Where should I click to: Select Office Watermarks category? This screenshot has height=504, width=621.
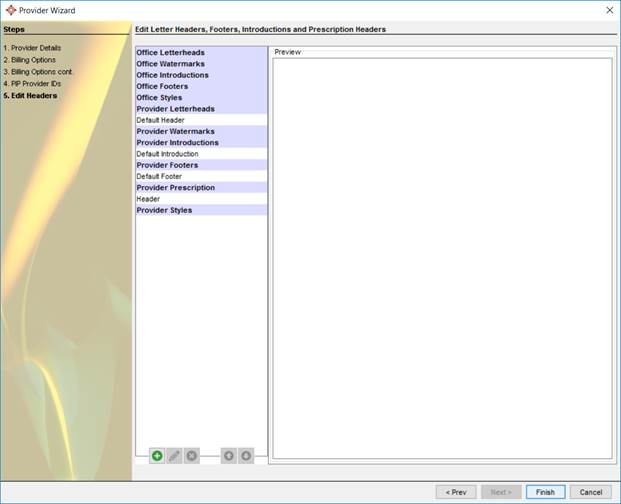coord(201,64)
